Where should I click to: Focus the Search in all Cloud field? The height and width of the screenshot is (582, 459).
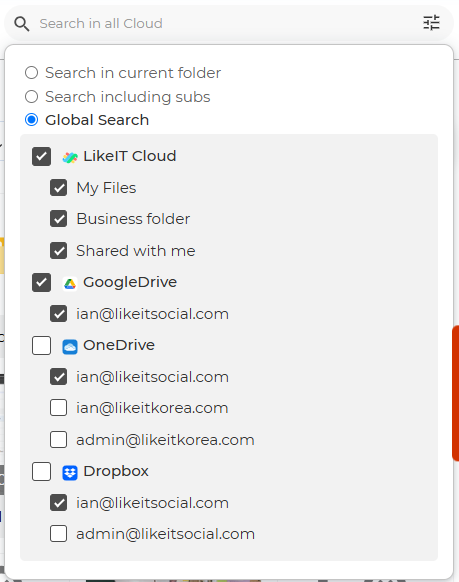(226, 23)
